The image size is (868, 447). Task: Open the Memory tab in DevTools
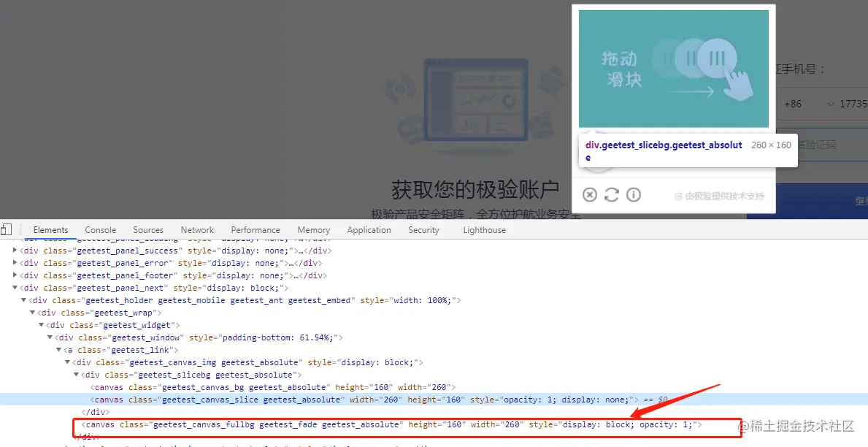313,229
